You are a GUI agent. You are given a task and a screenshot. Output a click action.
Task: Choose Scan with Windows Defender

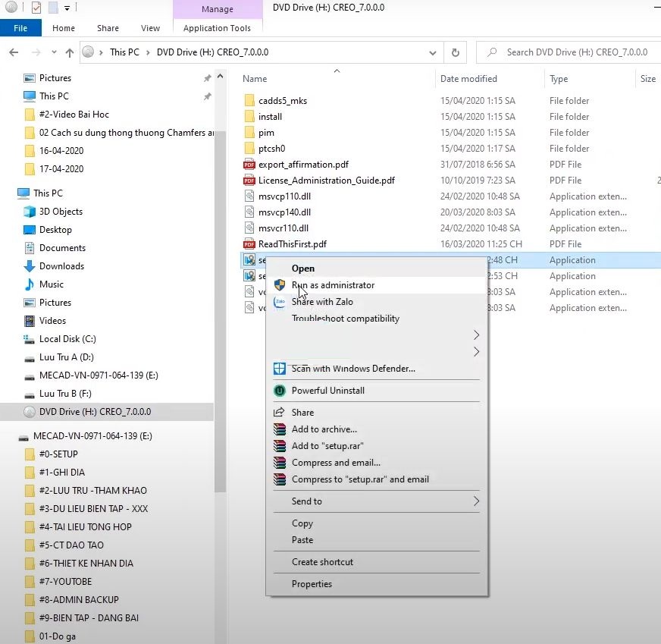(x=377, y=369)
